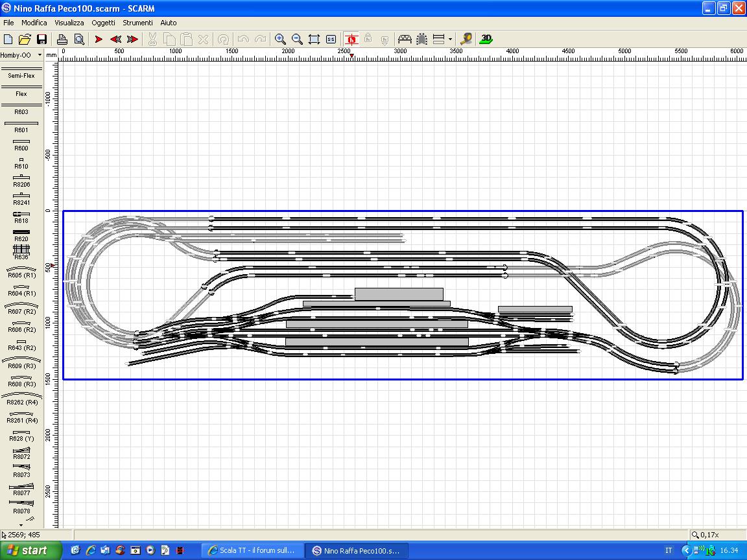
Task: Select the R8073 turnout
Action: 21,471
